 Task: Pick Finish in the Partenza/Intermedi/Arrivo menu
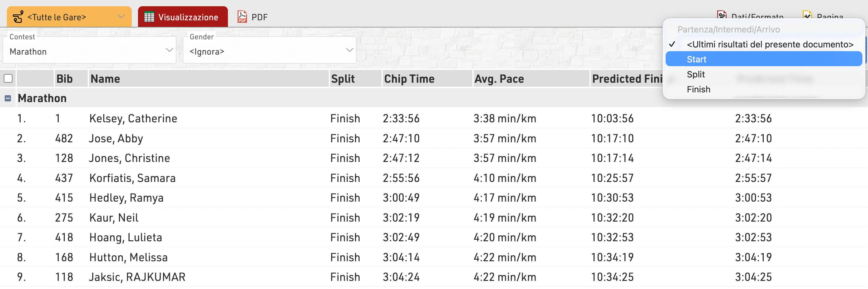[x=698, y=89]
